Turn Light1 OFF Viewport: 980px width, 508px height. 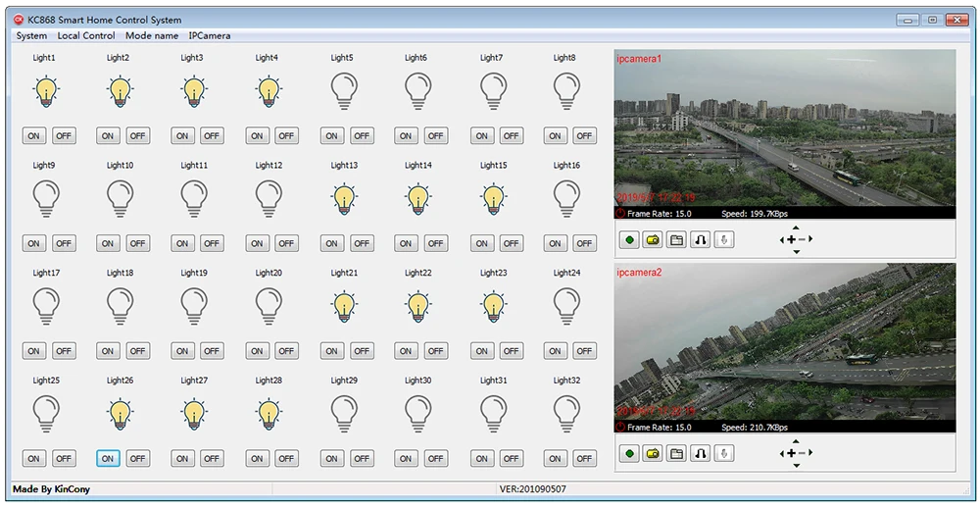pyautogui.click(x=64, y=135)
